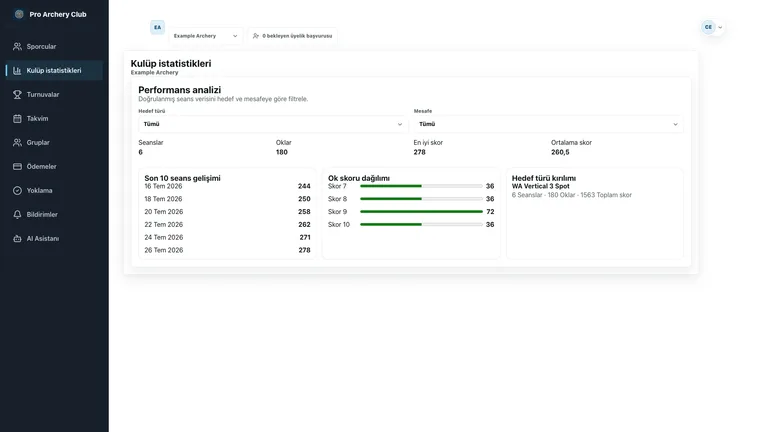
Task: Click the 20 Tem 2026 session row
Action: click(227, 212)
